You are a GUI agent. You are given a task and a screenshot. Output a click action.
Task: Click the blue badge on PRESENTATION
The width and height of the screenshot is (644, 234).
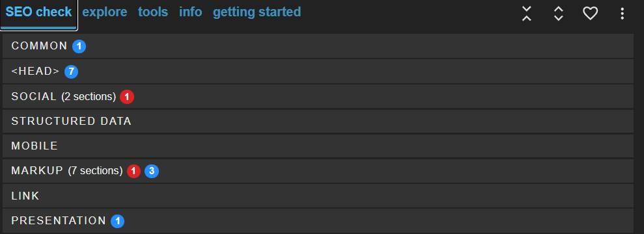pyautogui.click(x=117, y=221)
